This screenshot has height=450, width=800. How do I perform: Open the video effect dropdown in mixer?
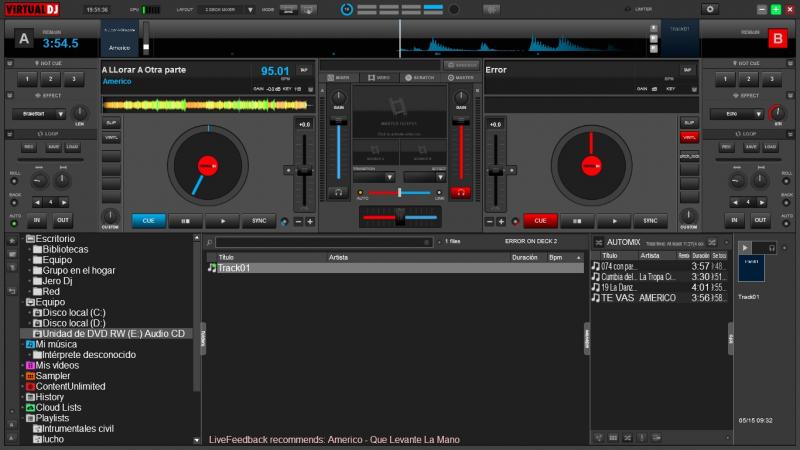point(424,177)
